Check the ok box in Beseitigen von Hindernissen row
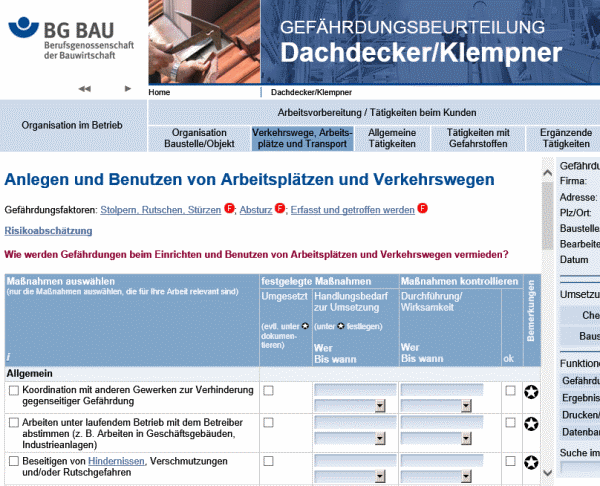This screenshot has width=600, height=486. [x=511, y=461]
